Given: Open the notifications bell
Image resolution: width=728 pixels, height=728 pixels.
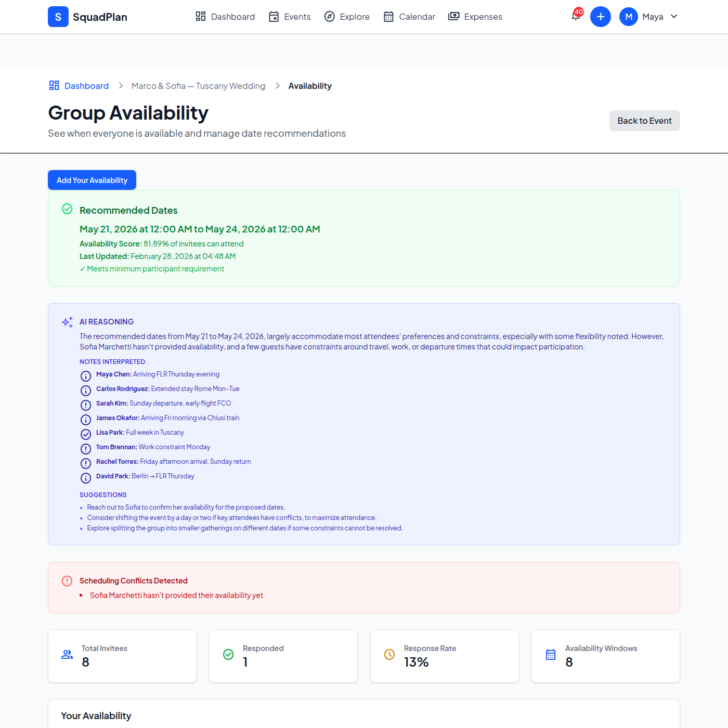Looking at the screenshot, I should 576,16.
